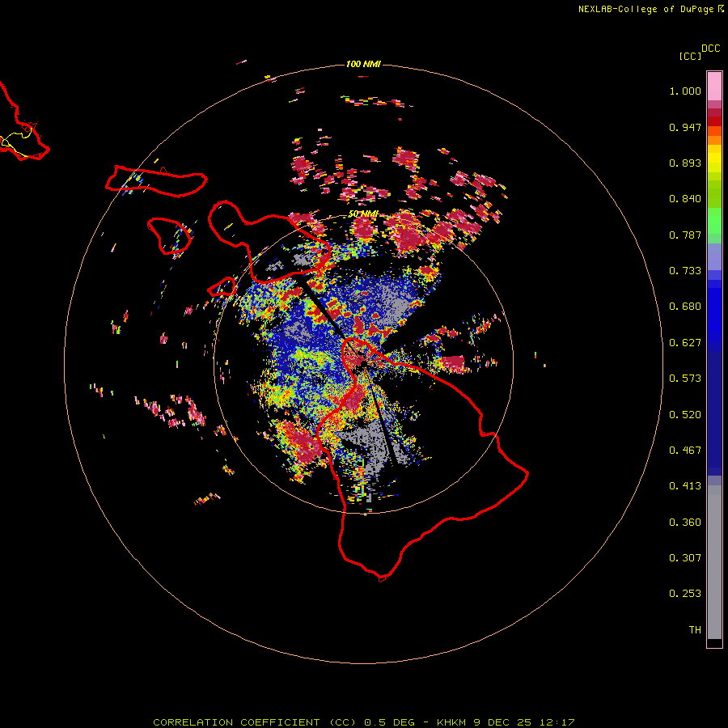
Task: Click the 0.573 color scale value
Action: (685, 379)
